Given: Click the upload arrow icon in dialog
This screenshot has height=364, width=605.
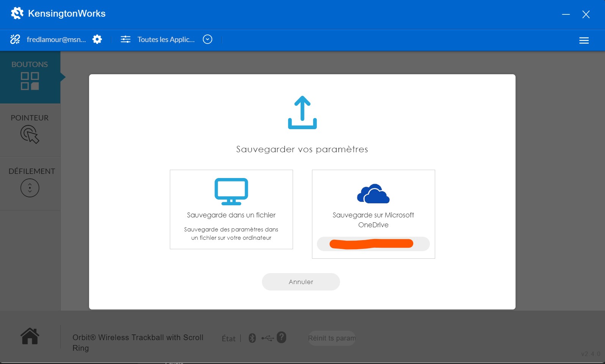Looking at the screenshot, I should coord(302,112).
